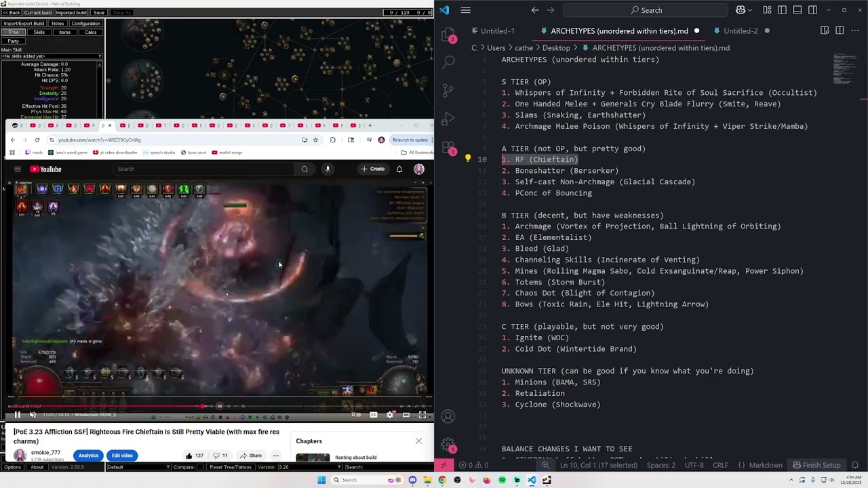868x488 pixels.
Task: Unmute the YouTube video
Action: (32, 415)
